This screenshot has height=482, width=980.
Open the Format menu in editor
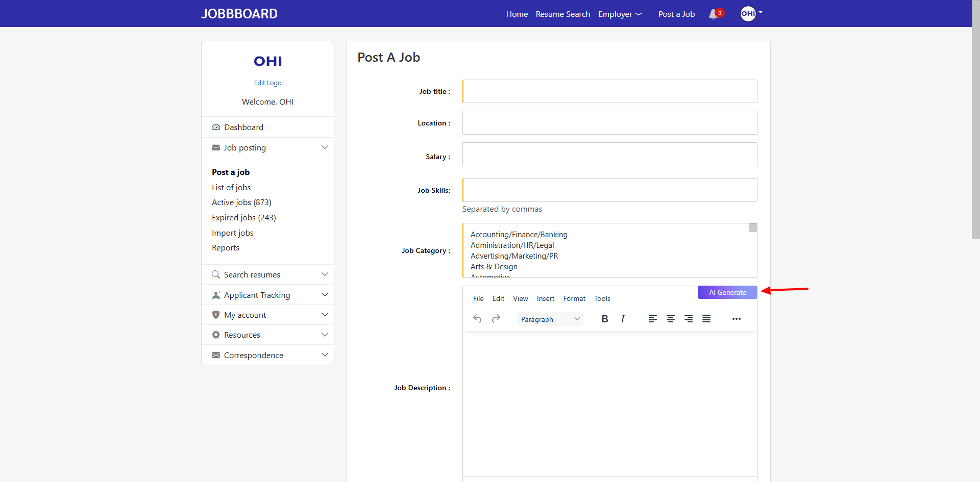(x=574, y=298)
